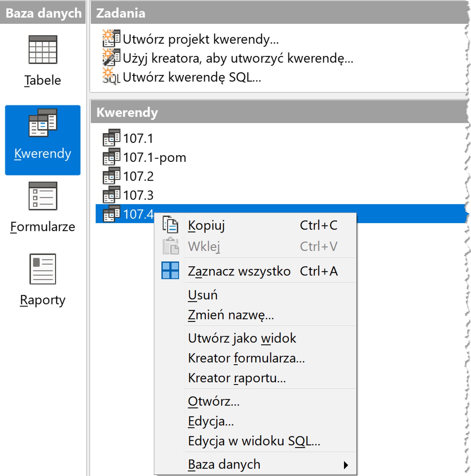Select the Kwerendy sidebar icon
Viewport: 471px width, 476px height.
pyautogui.click(x=43, y=123)
